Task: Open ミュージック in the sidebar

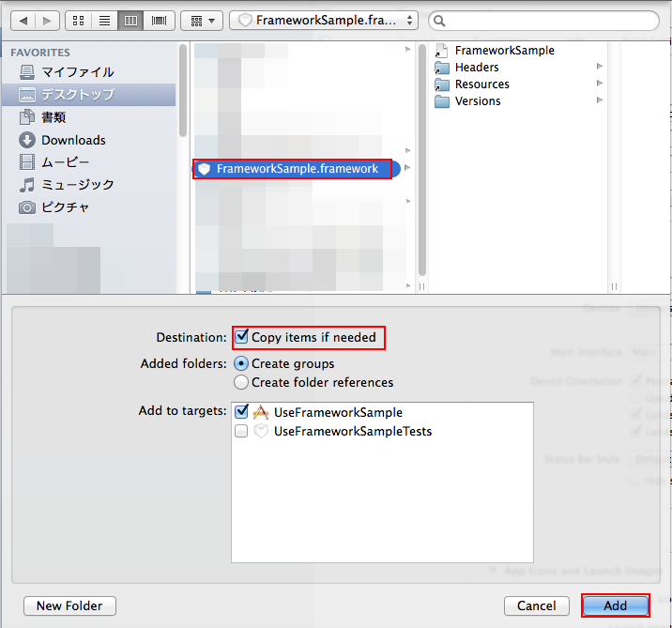Action: point(89,185)
